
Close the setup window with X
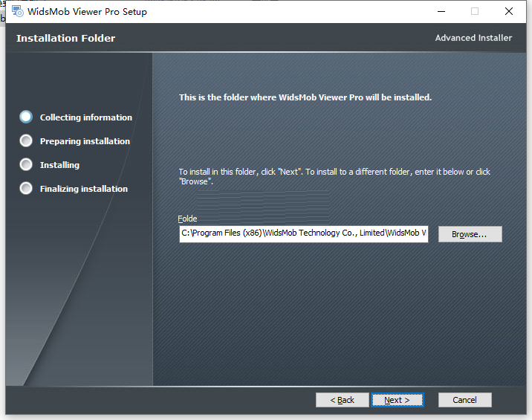coord(508,12)
